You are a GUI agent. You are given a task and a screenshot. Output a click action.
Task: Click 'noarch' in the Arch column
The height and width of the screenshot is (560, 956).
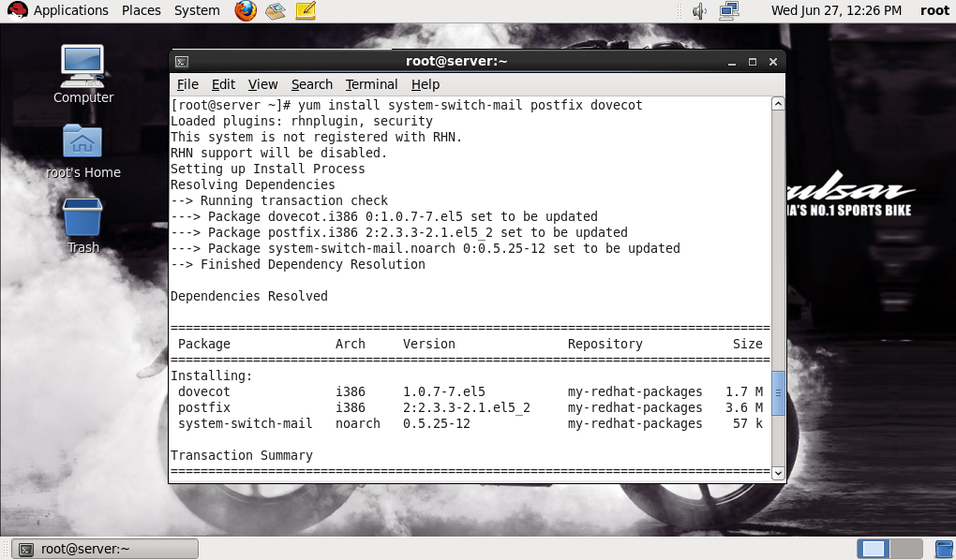click(357, 423)
